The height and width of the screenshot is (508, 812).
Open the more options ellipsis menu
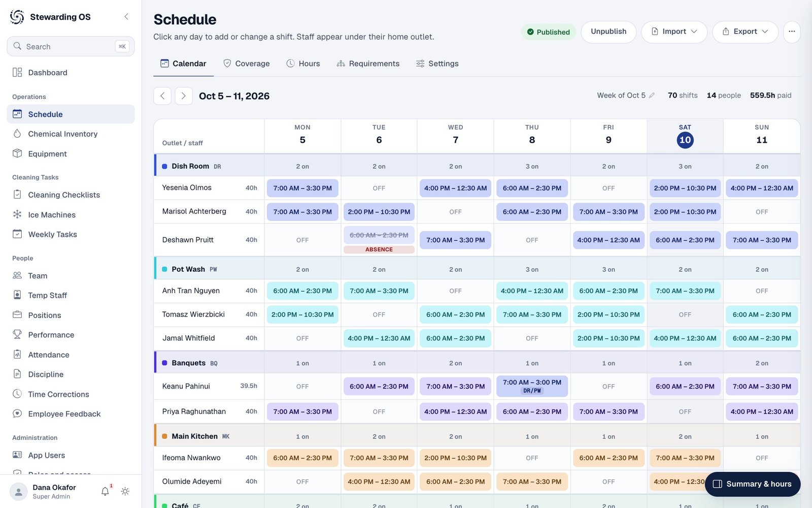pos(792,31)
